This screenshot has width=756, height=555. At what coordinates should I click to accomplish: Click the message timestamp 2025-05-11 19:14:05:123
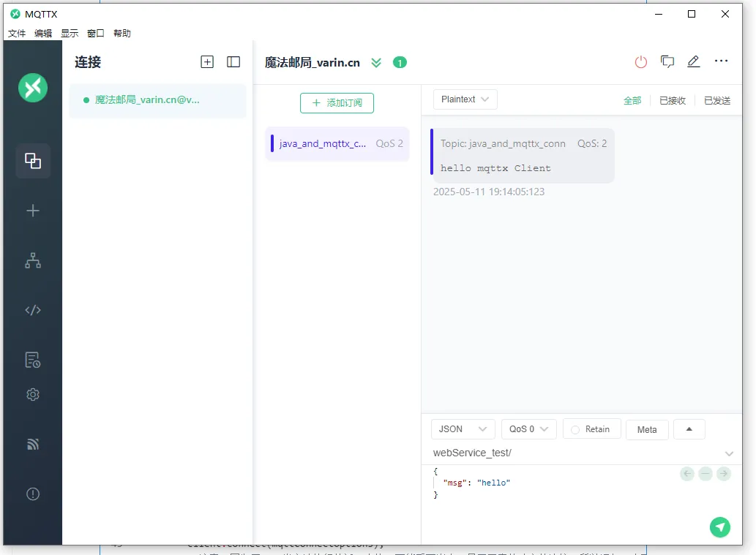click(x=489, y=192)
